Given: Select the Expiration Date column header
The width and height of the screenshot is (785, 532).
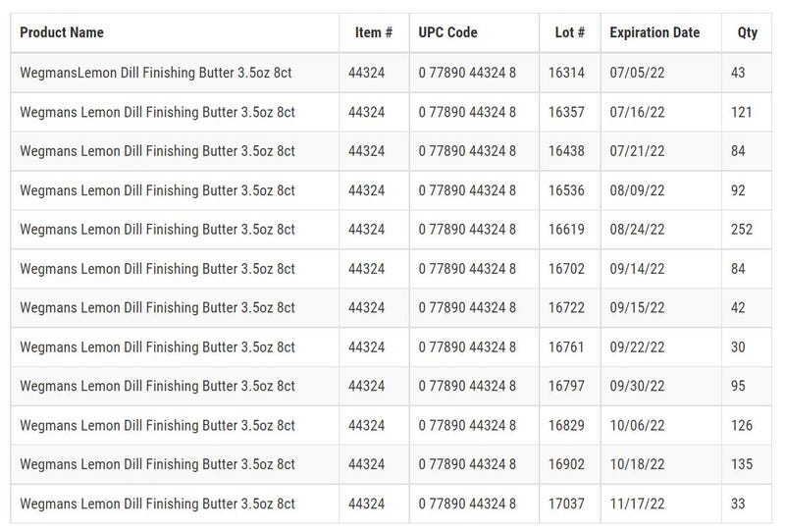Looking at the screenshot, I should click(654, 32).
